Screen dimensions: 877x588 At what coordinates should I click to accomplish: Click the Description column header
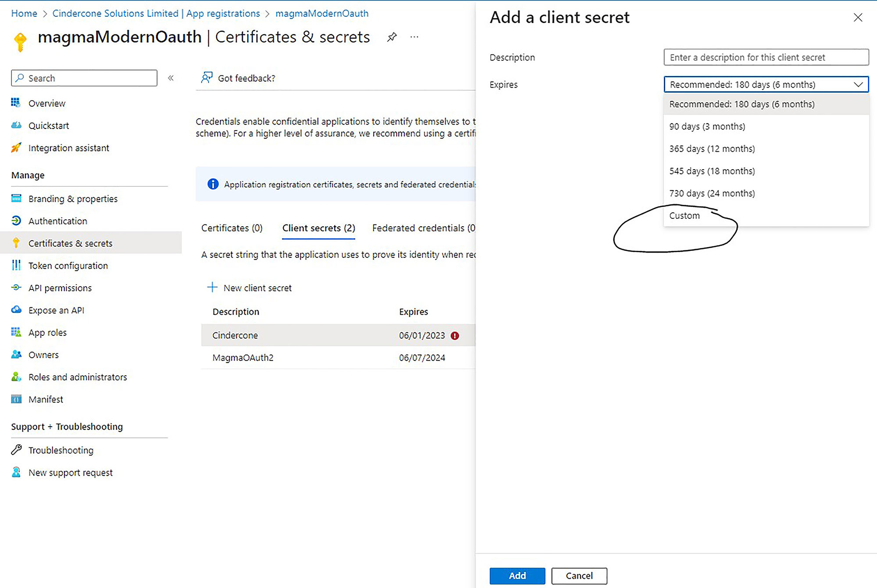pyautogui.click(x=236, y=312)
